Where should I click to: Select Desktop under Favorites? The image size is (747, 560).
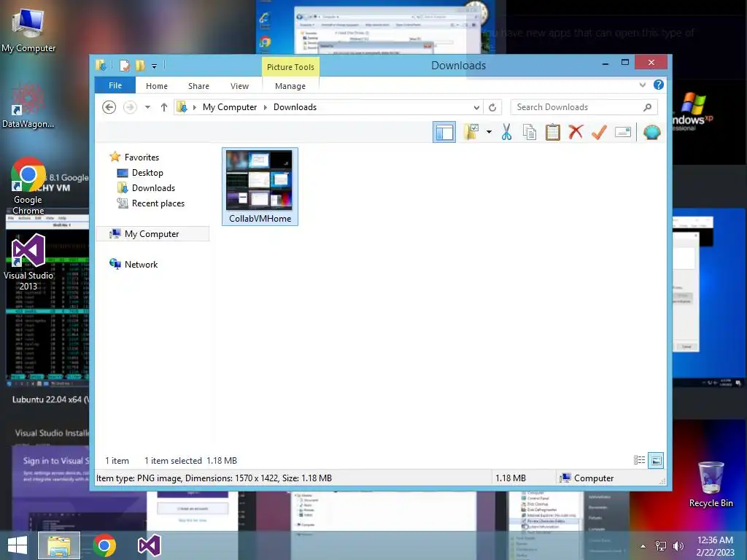tap(147, 173)
